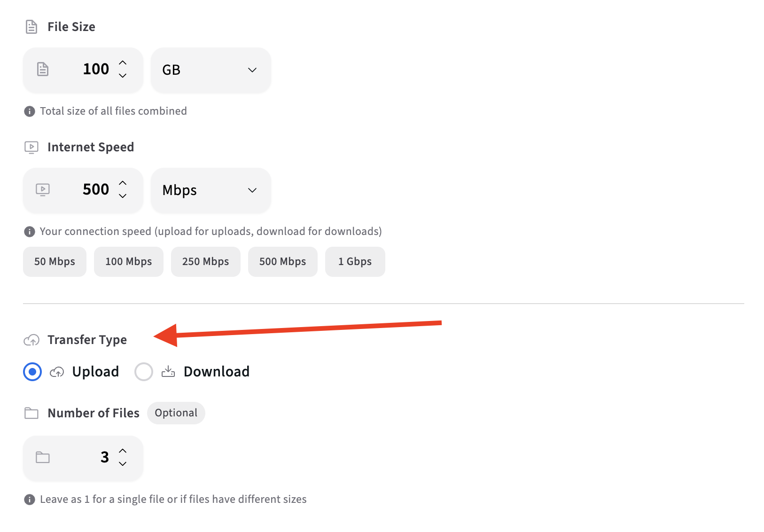Screen dimensions: 764x532
Task: Increase the file size using the up arrow
Action: tap(123, 63)
